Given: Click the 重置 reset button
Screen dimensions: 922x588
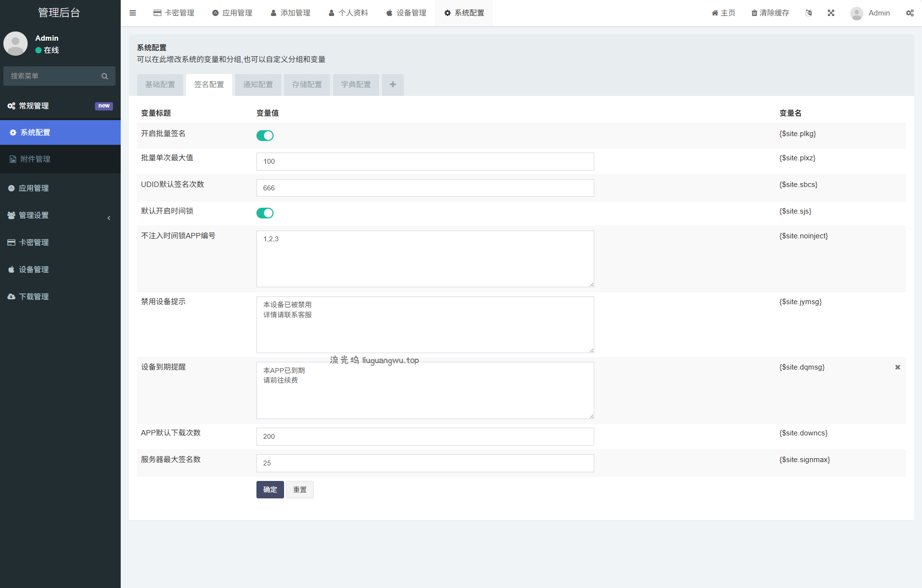Looking at the screenshot, I should click(x=300, y=490).
